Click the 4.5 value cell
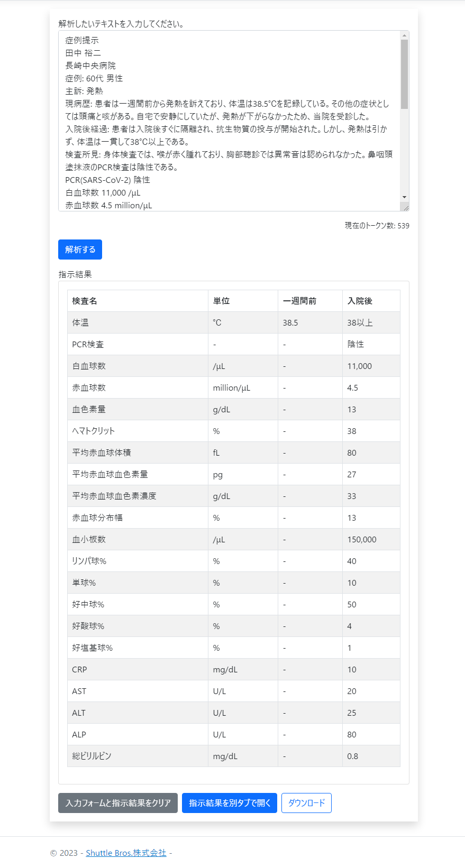Screen dimensions: 465x868 coord(371,387)
